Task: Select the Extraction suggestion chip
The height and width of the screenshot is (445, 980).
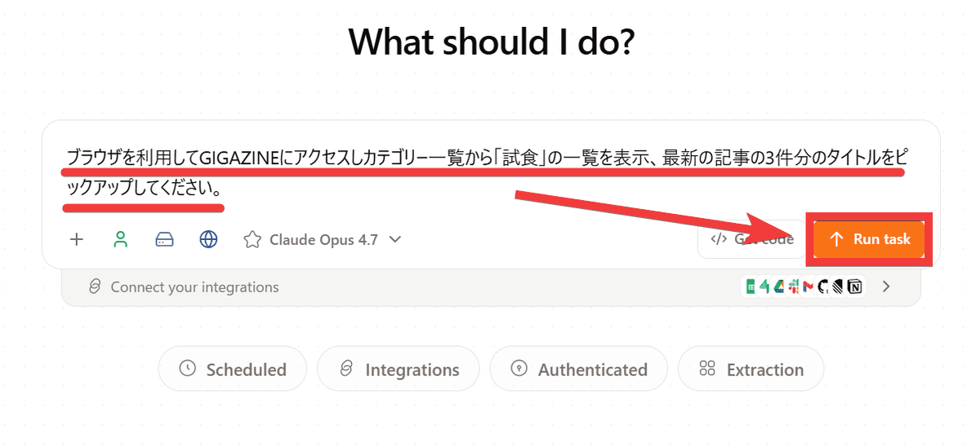Action: click(x=751, y=369)
